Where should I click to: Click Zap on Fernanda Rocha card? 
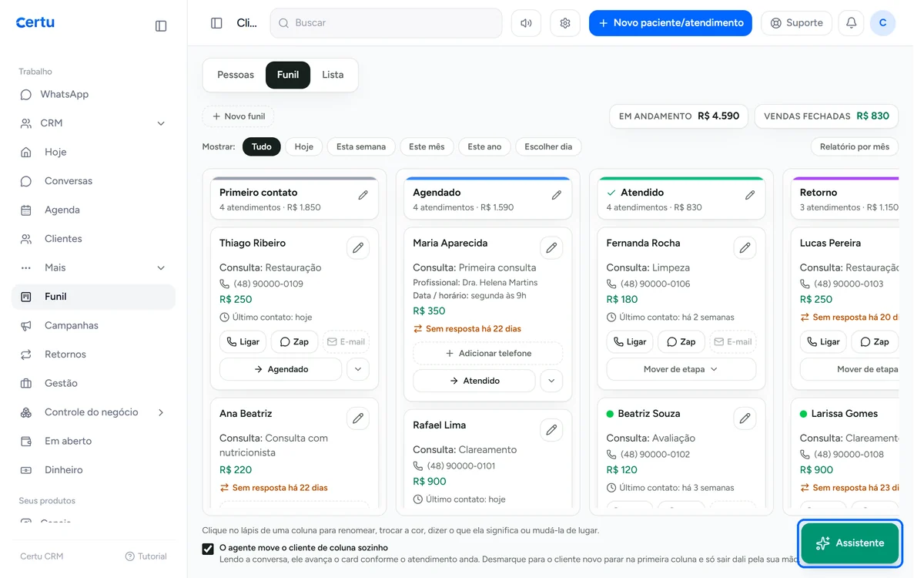click(x=681, y=341)
